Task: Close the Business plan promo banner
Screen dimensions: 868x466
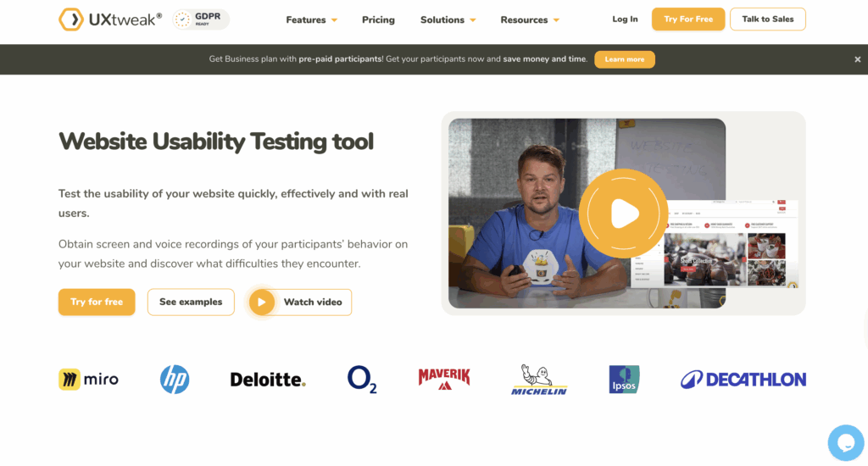Action: pos(858,59)
